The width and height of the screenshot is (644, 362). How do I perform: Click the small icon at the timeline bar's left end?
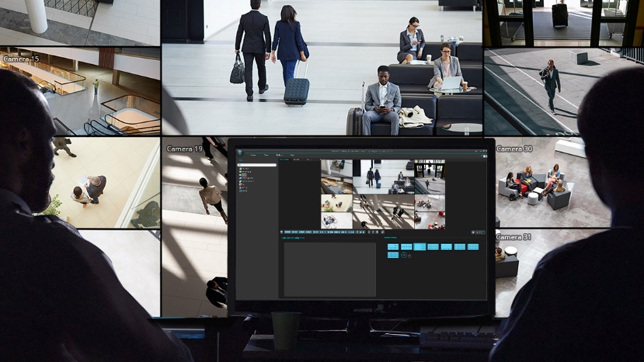[x=282, y=232]
